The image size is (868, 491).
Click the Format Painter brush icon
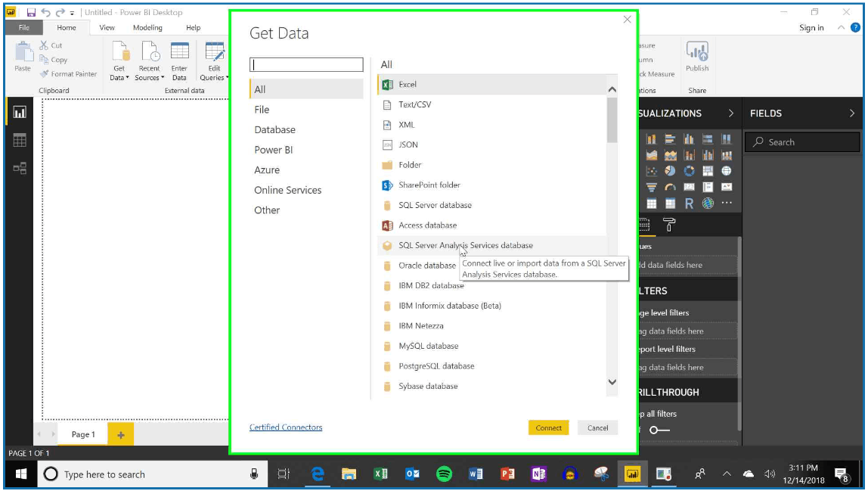coord(45,73)
